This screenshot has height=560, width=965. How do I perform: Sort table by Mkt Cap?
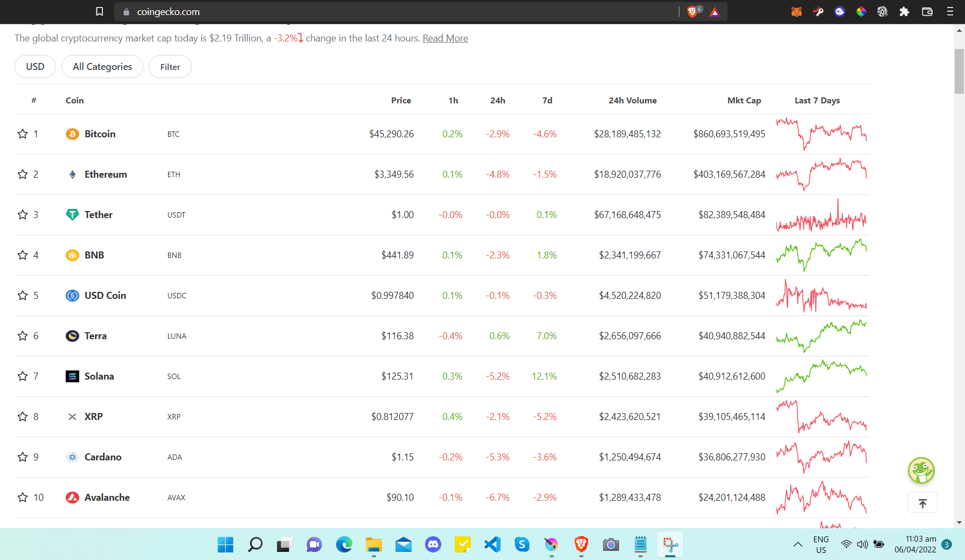coord(744,101)
